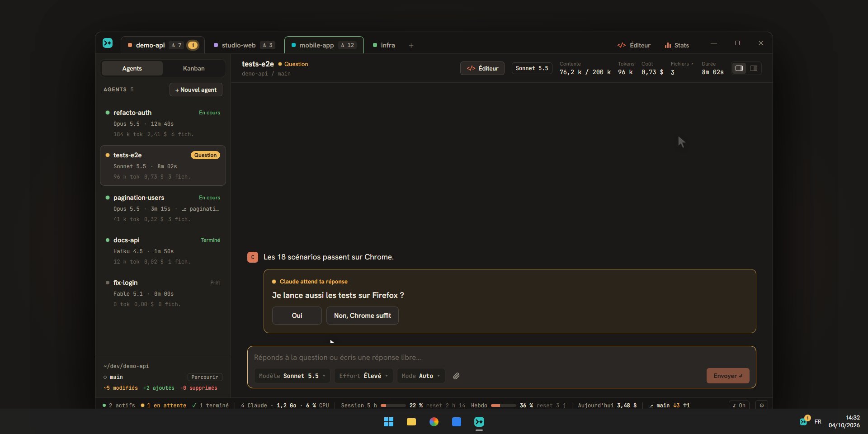Open the Chrome browser from taskbar
This screenshot has width=868, height=434.
(434, 422)
